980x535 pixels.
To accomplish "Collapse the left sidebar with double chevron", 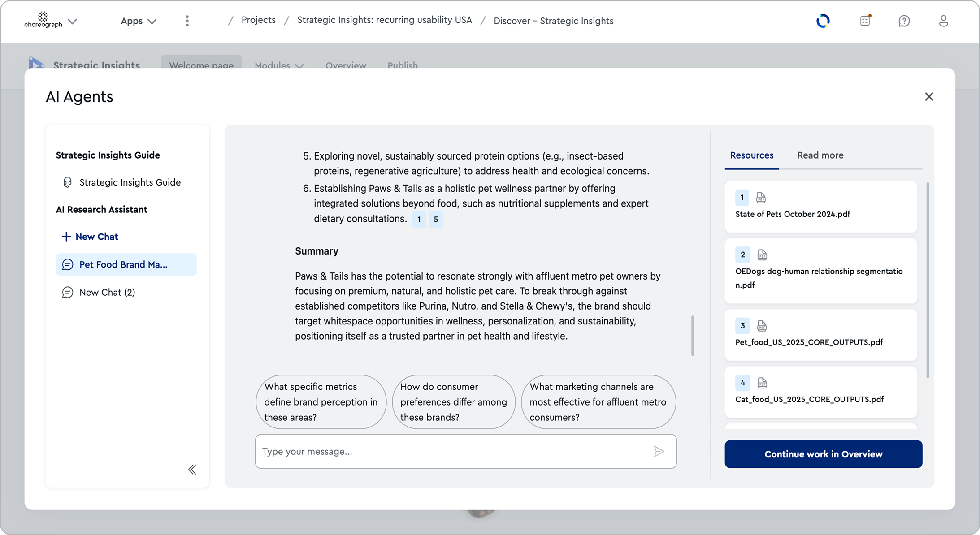I will pos(192,470).
